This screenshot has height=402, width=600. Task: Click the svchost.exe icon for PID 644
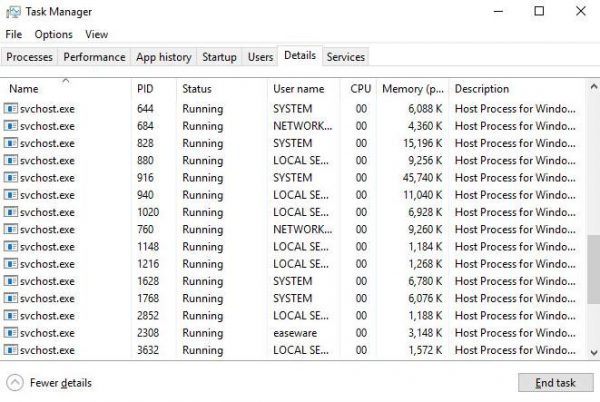click(x=12, y=109)
